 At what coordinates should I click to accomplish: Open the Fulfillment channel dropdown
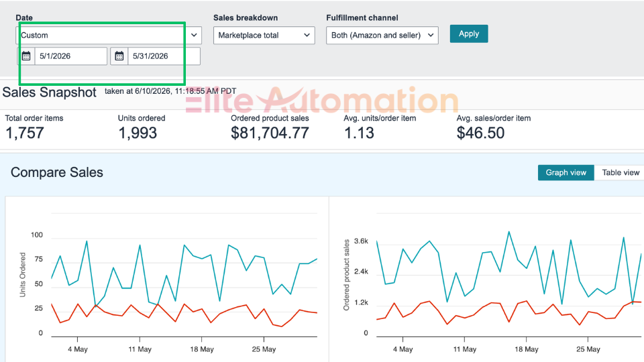pyautogui.click(x=382, y=36)
